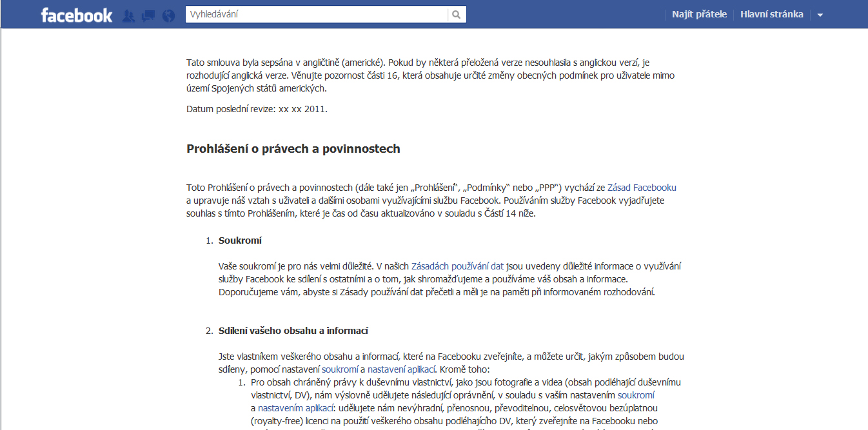This screenshot has height=430, width=868.
Task: Click the Datum poslední revize line
Action: [257, 109]
